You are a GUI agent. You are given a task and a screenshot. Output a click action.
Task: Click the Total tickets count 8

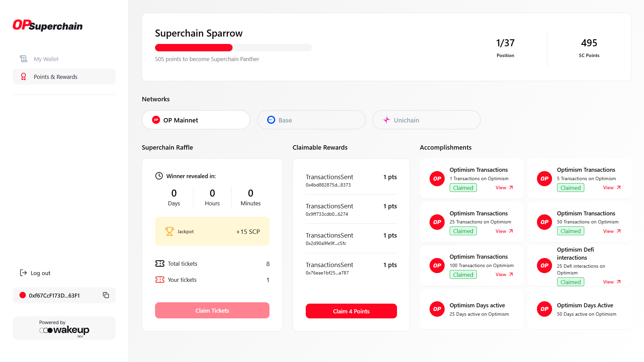268,264
